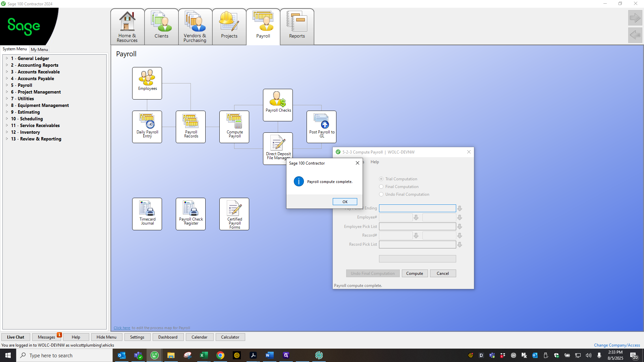
Task: Switch to Projects tab
Action: click(x=229, y=27)
